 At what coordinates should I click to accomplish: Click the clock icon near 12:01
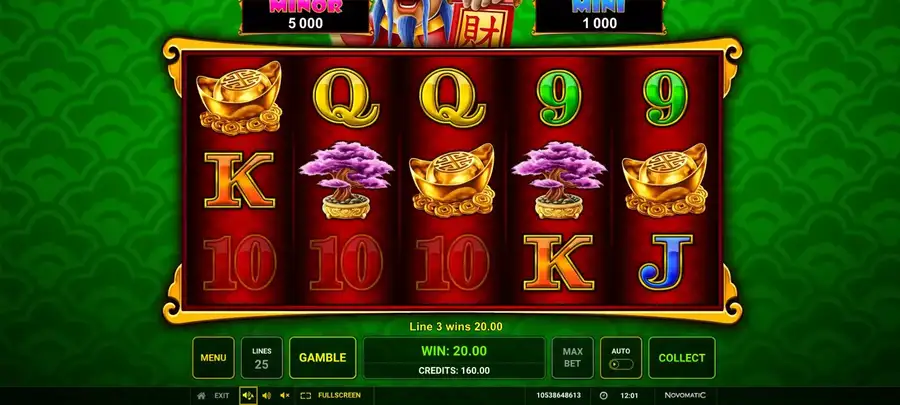603,396
